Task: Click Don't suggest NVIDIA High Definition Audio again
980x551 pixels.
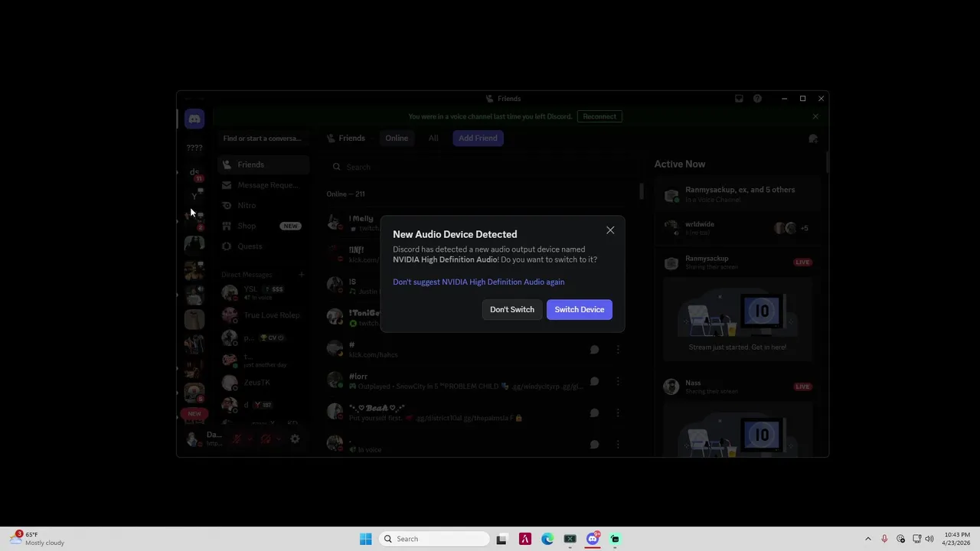Action: [479, 282]
